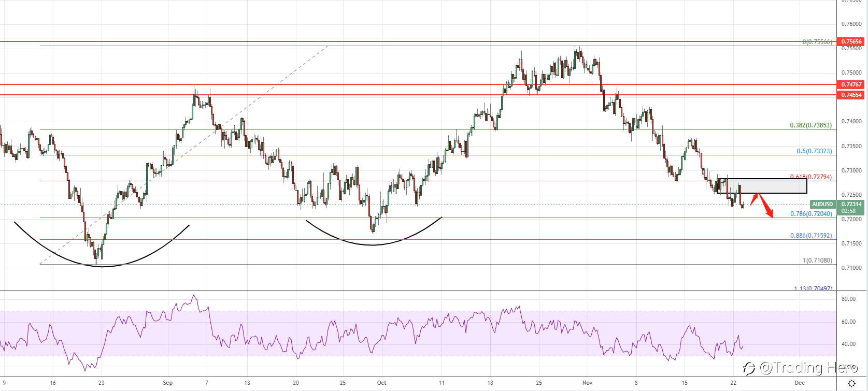The width and height of the screenshot is (868, 391).
Task: Select the 0.5(0.73323) Fibonacci label
Action: coord(814,151)
